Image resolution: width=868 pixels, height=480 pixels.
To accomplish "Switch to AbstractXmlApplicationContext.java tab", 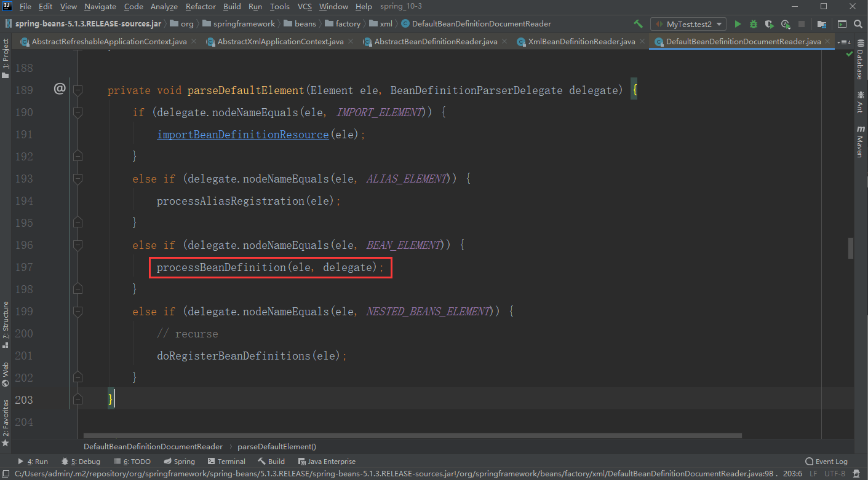I will (280, 42).
